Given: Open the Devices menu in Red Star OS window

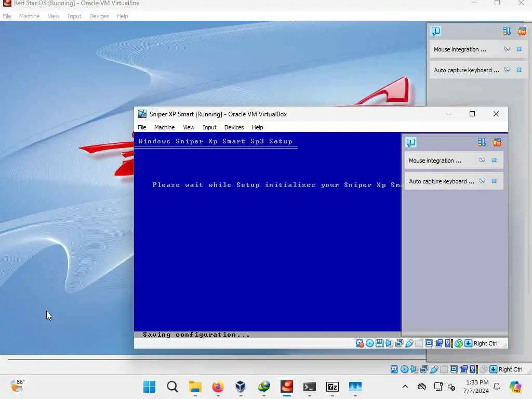Looking at the screenshot, I should pos(99,16).
